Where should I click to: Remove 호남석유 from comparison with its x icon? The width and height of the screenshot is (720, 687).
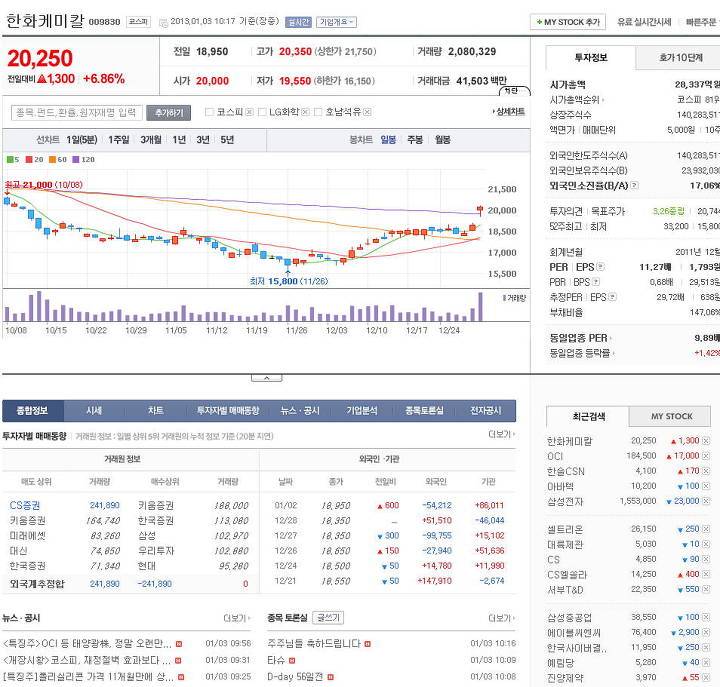point(367,112)
